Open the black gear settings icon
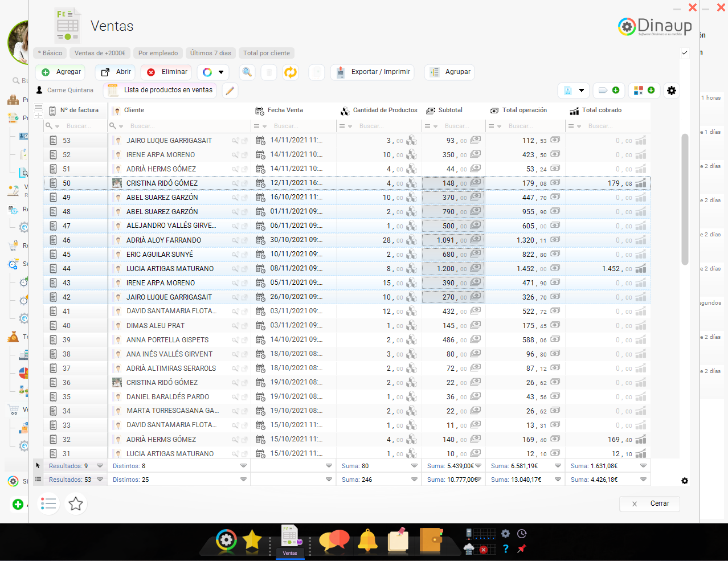This screenshot has width=728, height=561. [x=672, y=91]
